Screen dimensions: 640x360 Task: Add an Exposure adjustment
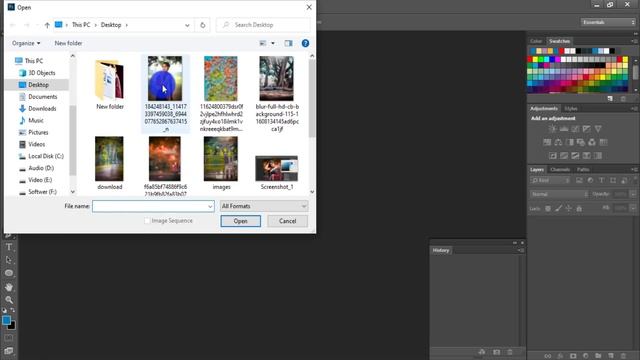[587, 129]
